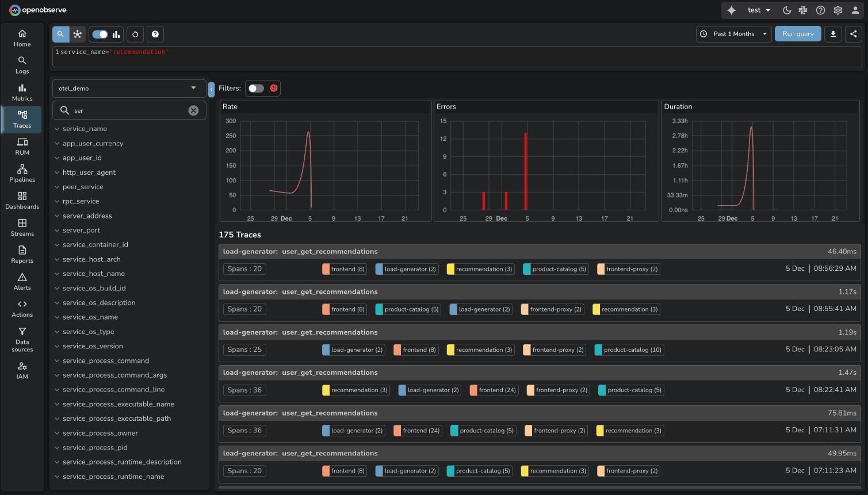The height and width of the screenshot is (495, 868).
Task: Expand the service_name field
Action: (x=85, y=129)
